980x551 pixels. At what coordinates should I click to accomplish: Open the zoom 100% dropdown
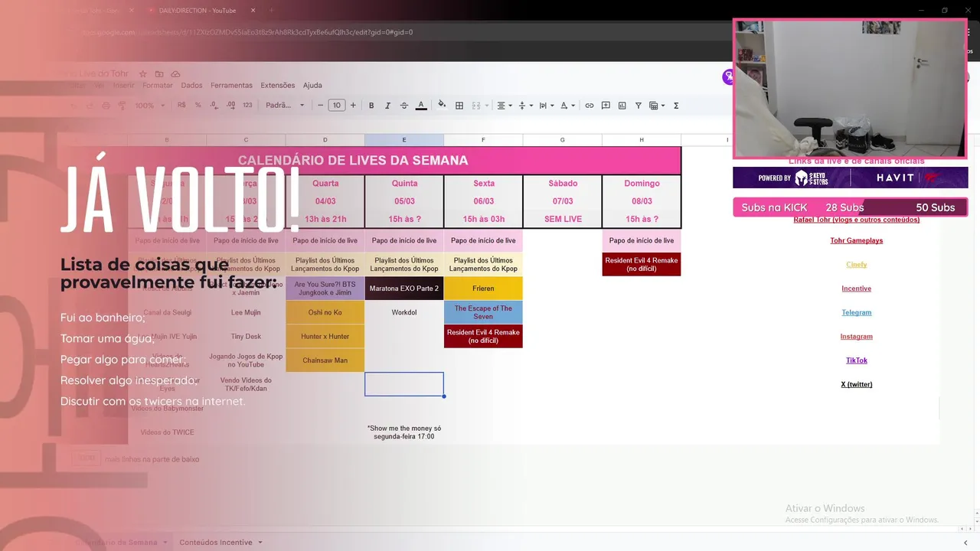click(x=150, y=106)
